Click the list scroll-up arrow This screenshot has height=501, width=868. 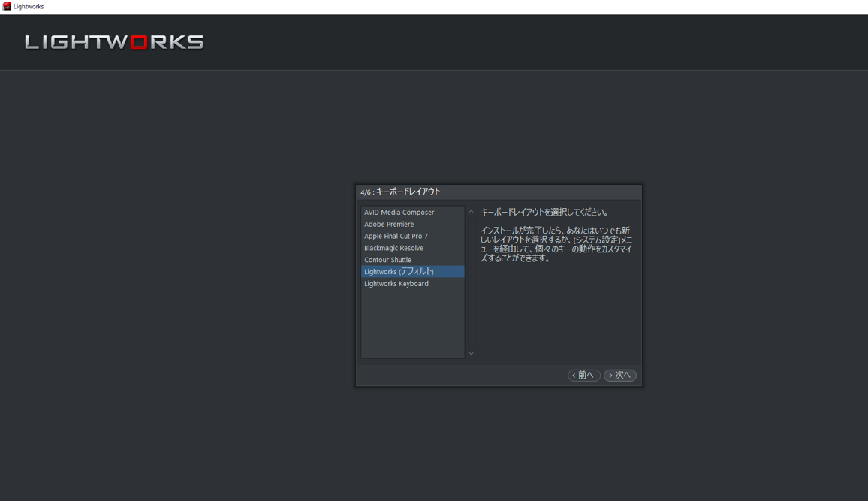(471, 212)
